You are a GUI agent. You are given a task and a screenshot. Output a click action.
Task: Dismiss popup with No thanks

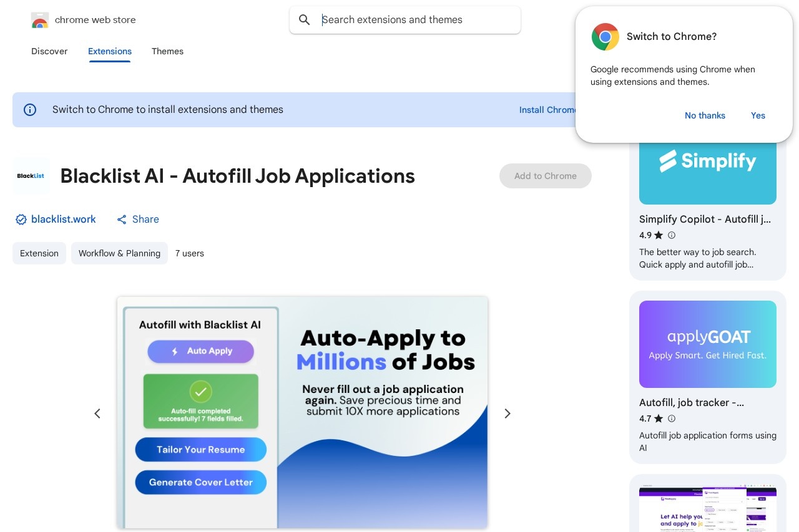[705, 115]
